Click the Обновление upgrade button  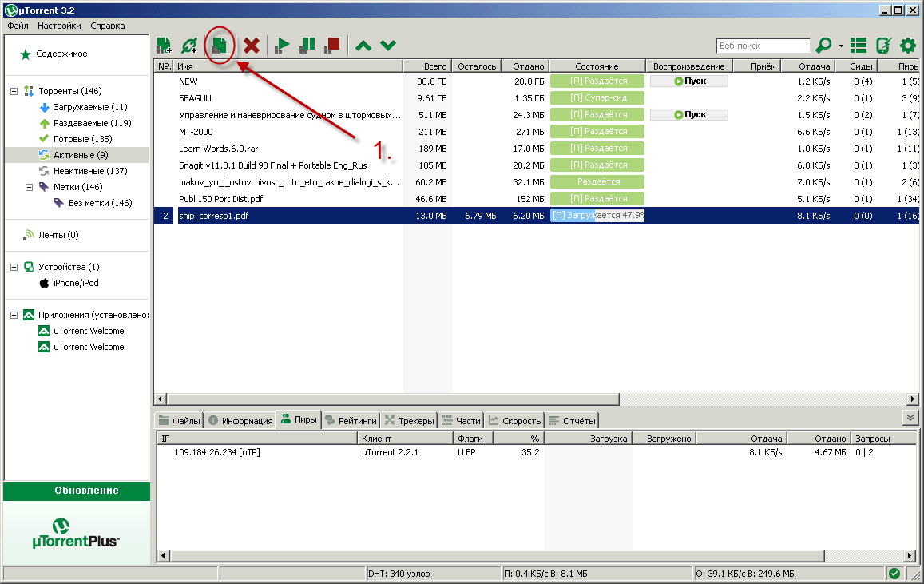pos(77,491)
